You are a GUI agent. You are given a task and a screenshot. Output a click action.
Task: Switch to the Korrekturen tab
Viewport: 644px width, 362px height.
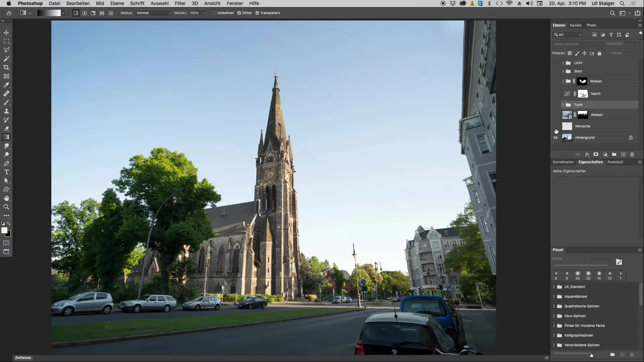563,162
